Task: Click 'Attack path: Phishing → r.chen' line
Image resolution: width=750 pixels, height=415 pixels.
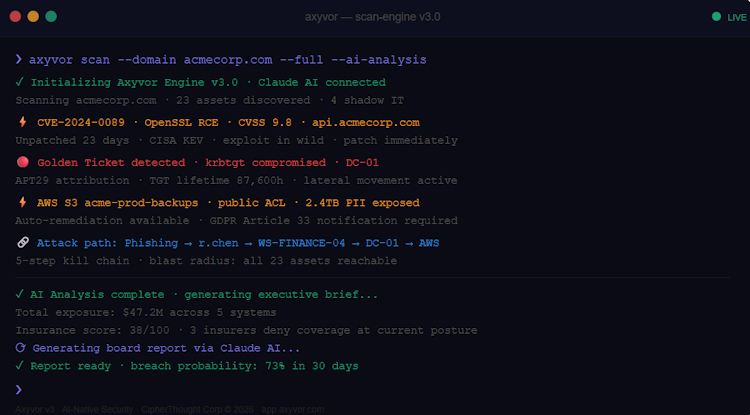Action: pyautogui.click(x=238, y=243)
